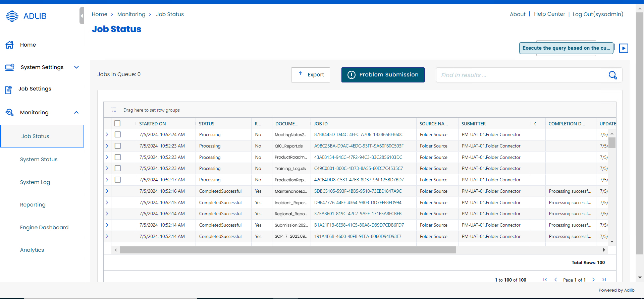Open Job Status in the sidebar
The height and width of the screenshot is (299, 644).
coord(42,136)
